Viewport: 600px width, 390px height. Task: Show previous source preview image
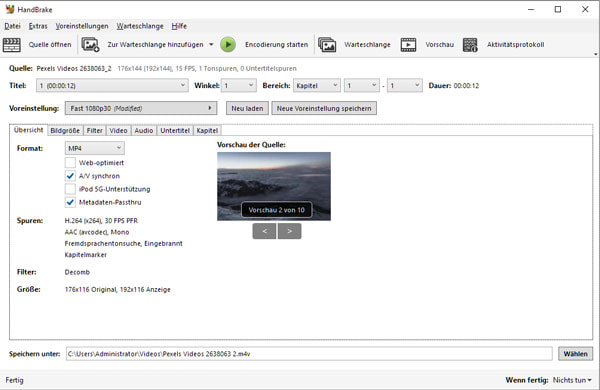pyautogui.click(x=264, y=231)
